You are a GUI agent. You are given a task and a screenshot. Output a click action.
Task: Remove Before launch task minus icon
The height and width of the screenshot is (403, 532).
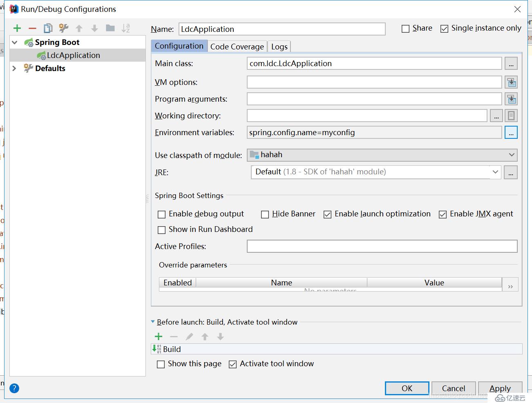click(174, 336)
